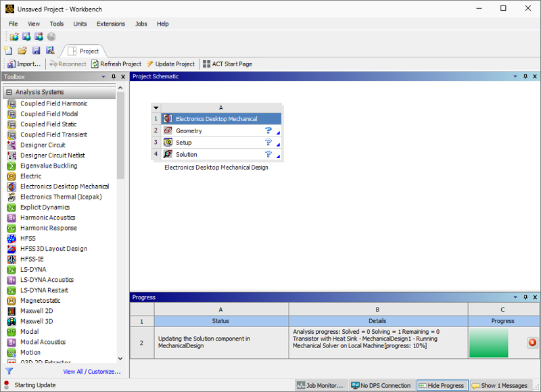Image resolution: width=541 pixels, height=392 pixels.
Task: Click the Save project disk icon
Action: point(37,51)
